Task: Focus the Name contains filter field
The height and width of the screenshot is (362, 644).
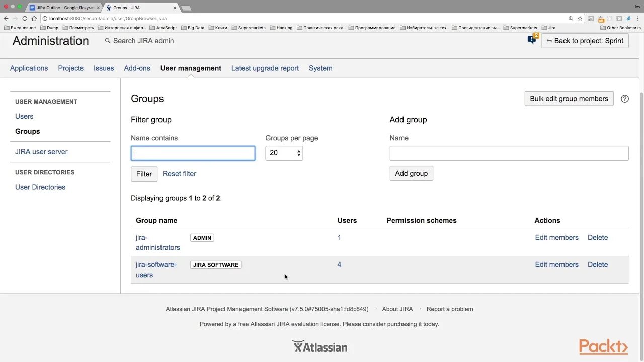Action: (x=193, y=153)
